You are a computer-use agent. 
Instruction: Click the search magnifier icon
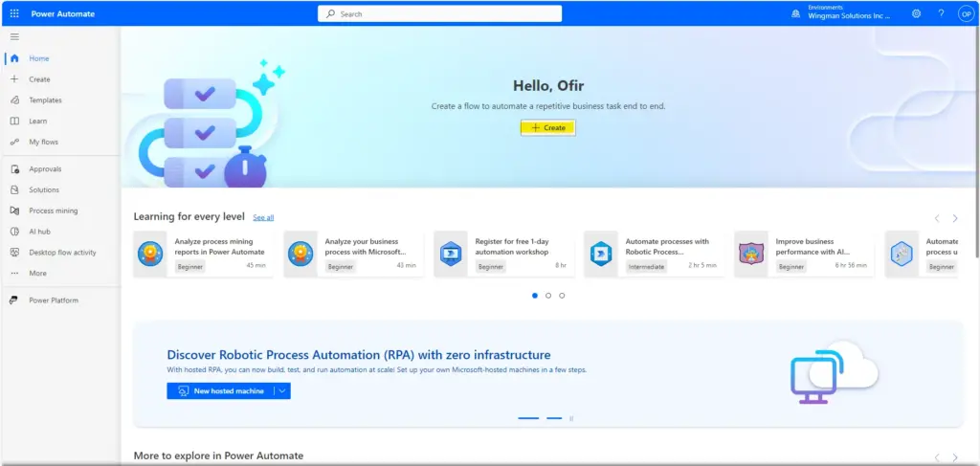330,13
